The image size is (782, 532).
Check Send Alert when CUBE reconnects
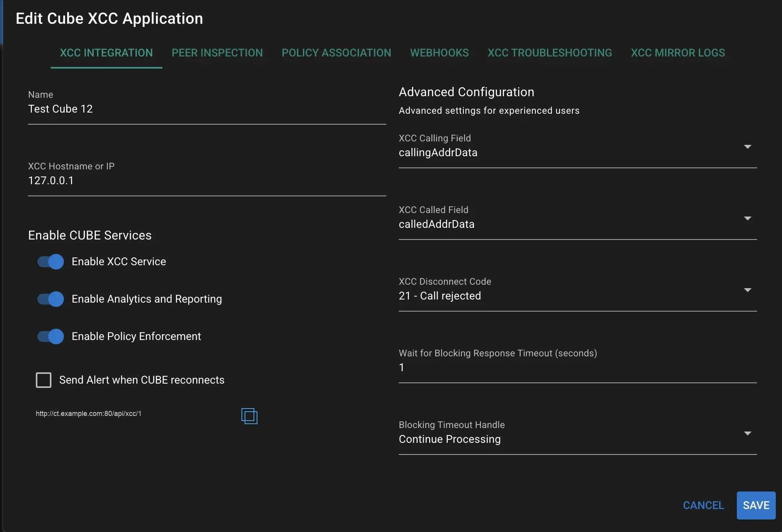pyautogui.click(x=44, y=380)
